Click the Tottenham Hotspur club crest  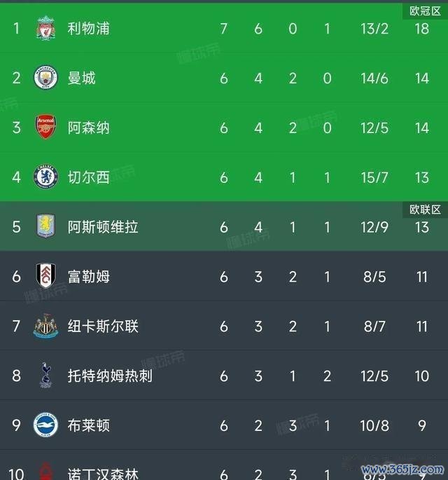pyautogui.click(x=45, y=376)
